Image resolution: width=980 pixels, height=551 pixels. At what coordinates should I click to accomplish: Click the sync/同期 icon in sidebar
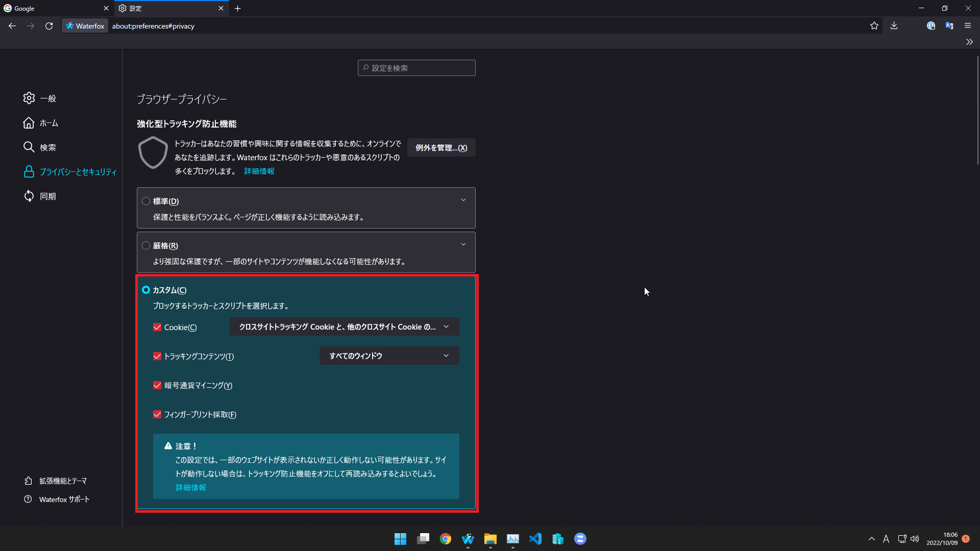[x=29, y=196]
